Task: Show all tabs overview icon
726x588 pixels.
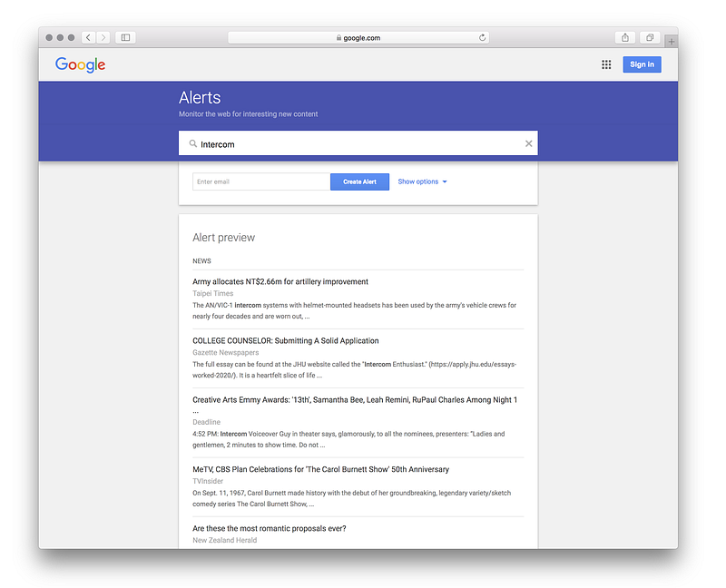Action: coord(650,37)
